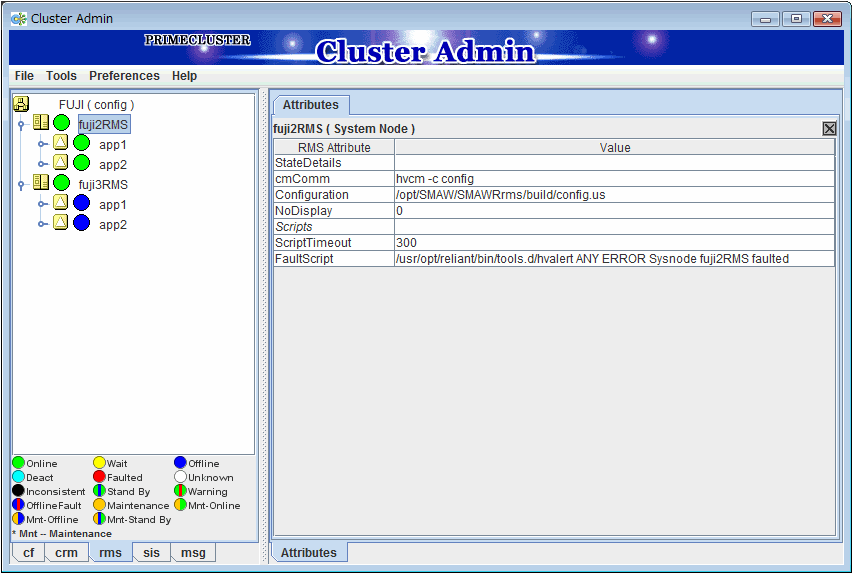Viewport: 853px width, 574px height.
Task: Expand app1 under fuji2RMS
Action: click(x=42, y=145)
